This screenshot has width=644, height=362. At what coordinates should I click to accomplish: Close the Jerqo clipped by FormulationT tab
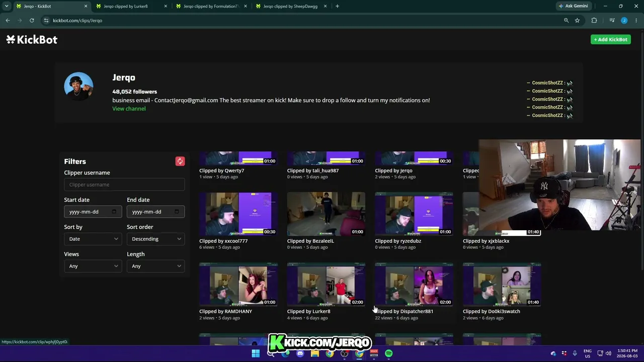tap(246, 6)
